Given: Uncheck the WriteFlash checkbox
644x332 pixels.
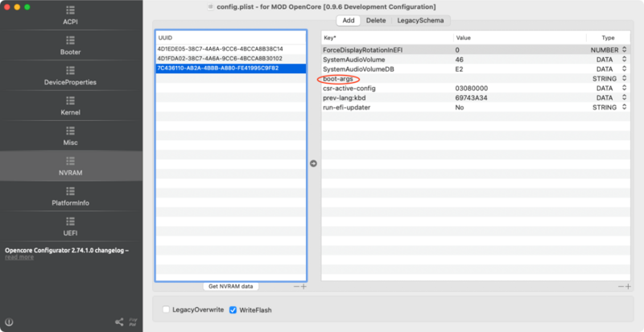Looking at the screenshot, I should 233,309.
